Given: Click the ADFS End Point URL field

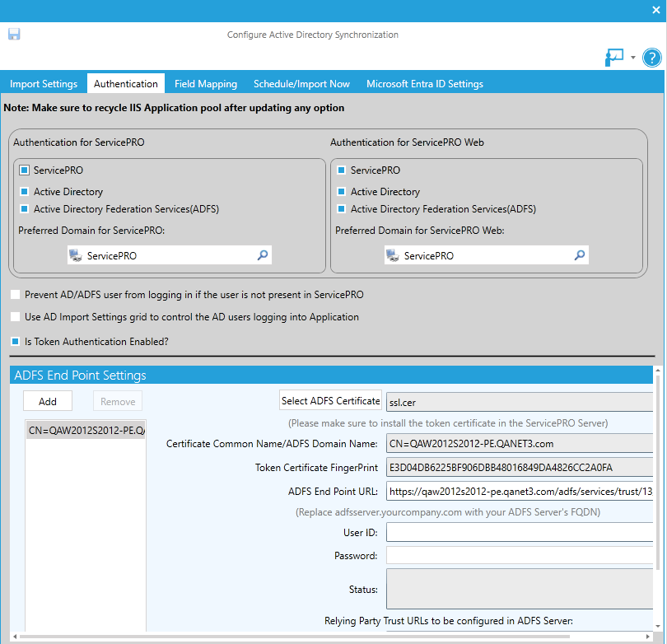Looking at the screenshot, I should pos(520,491).
